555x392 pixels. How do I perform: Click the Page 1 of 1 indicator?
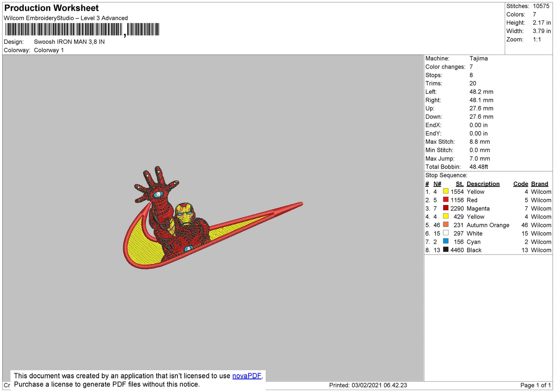coord(535,385)
